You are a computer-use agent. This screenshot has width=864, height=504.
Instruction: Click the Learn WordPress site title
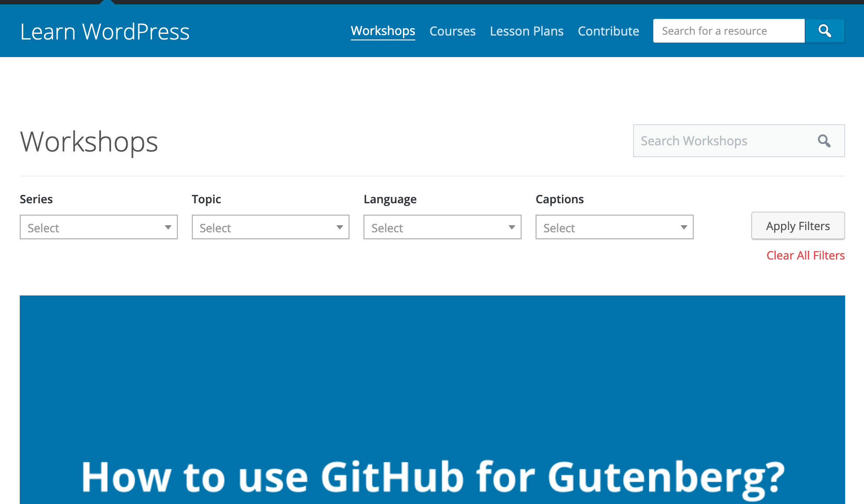click(x=105, y=32)
